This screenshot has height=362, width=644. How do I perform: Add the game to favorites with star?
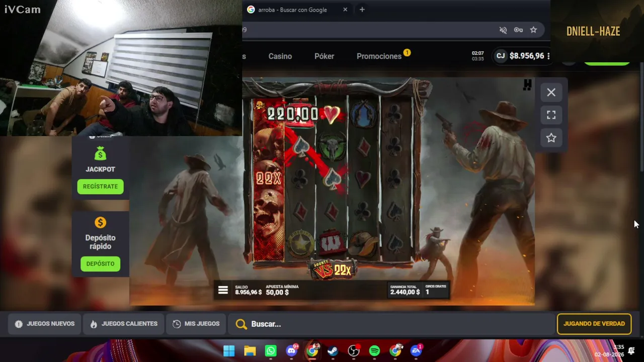click(x=551, y=138)
